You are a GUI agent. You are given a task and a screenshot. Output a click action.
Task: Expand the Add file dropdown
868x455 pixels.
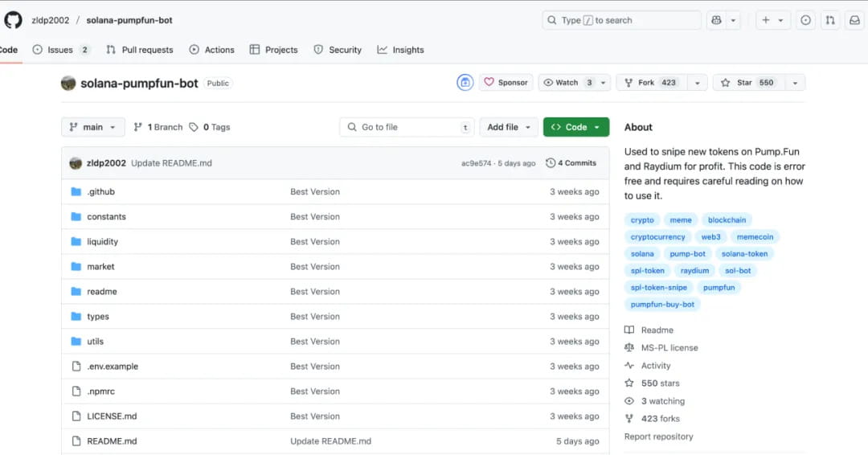pos(509,127)
